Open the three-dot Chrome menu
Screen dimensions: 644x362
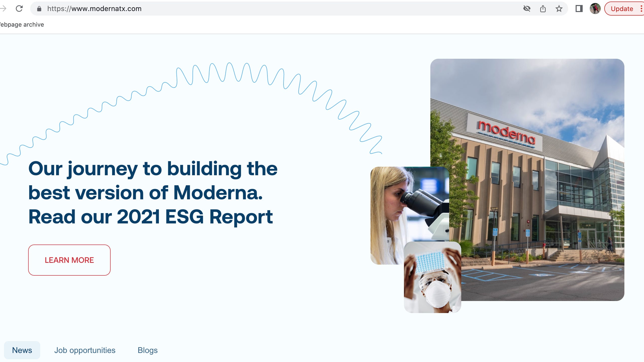pyautogui.click(x=641, y=9)
